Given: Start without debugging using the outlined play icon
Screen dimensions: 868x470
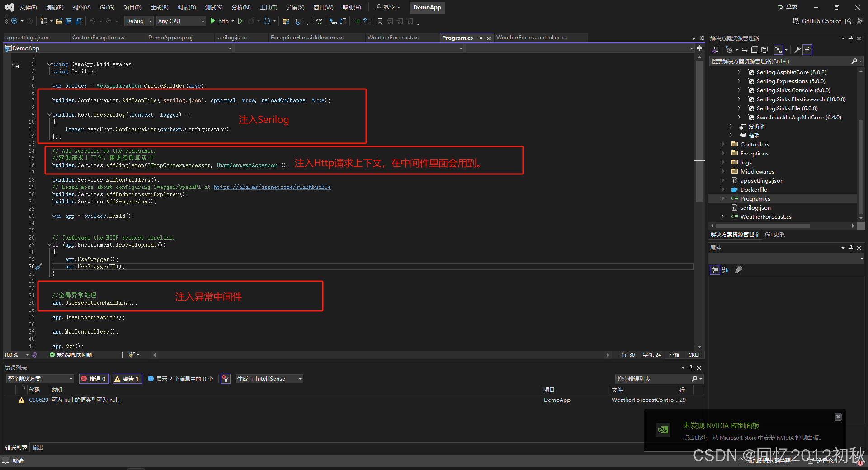Looking at the screenshot, I should point(241,21).
